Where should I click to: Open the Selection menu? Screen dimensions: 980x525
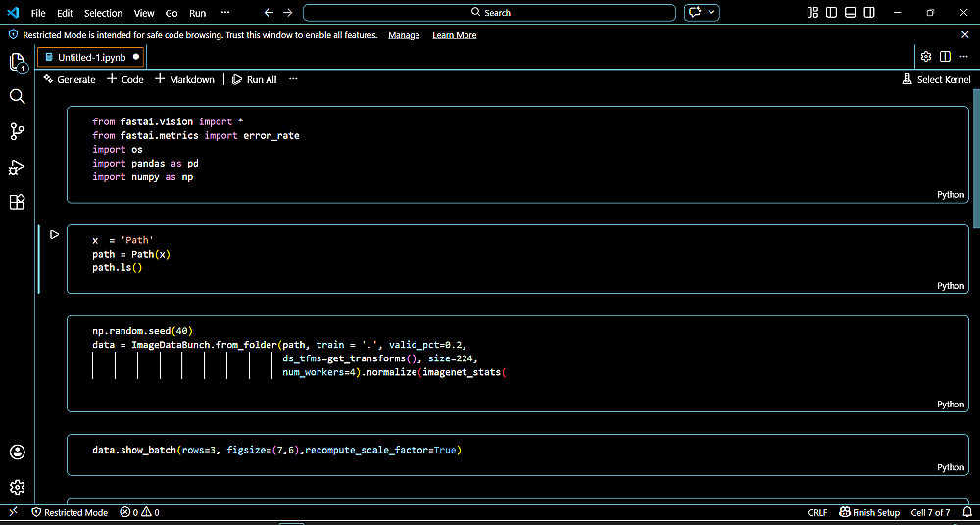pyautogui.click(x=103, y=13)
